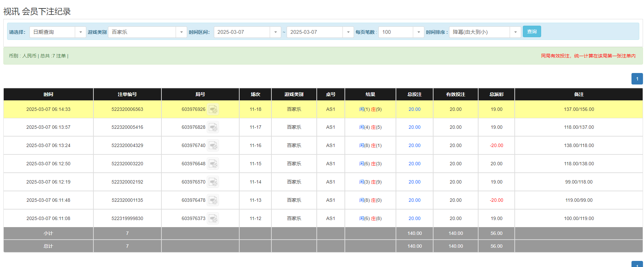Screen dimensions: 644x267
Task: Click the 注单编号 column header
Action: point(127,94)
